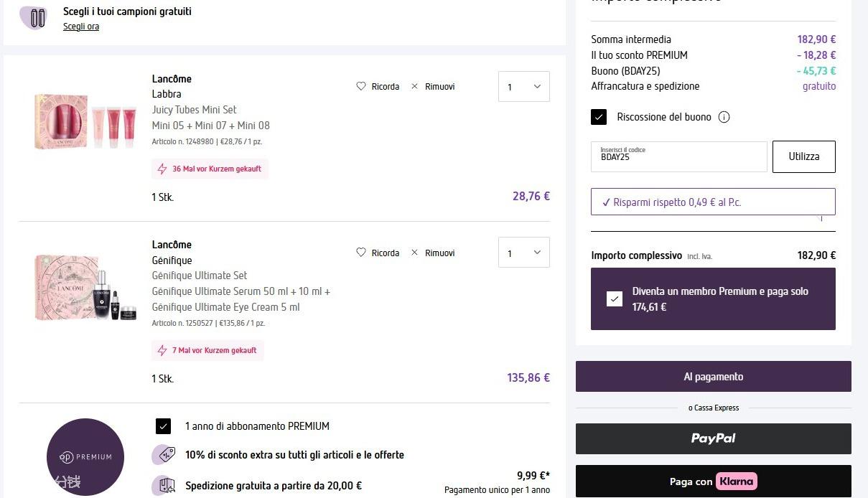Click the coupon code input field
The height and width of the screenshot is (498, 868).
click(x=678, y=156)
